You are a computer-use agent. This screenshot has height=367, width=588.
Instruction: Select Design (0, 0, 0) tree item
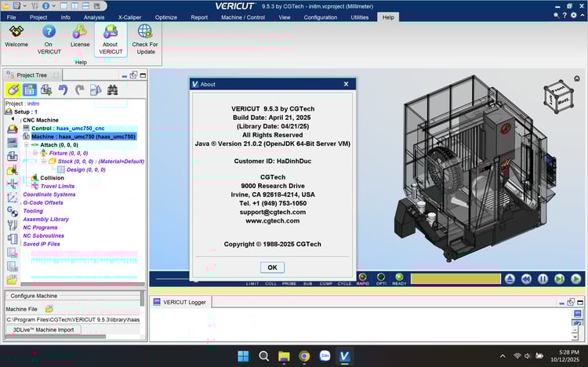(86, 169)
